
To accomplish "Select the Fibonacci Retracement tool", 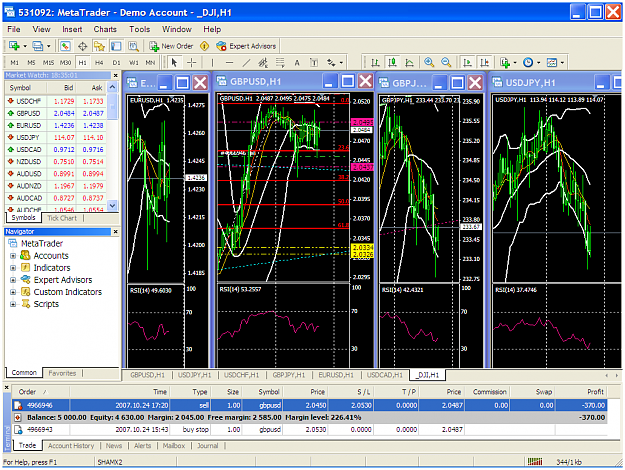I will coord(280,63).
